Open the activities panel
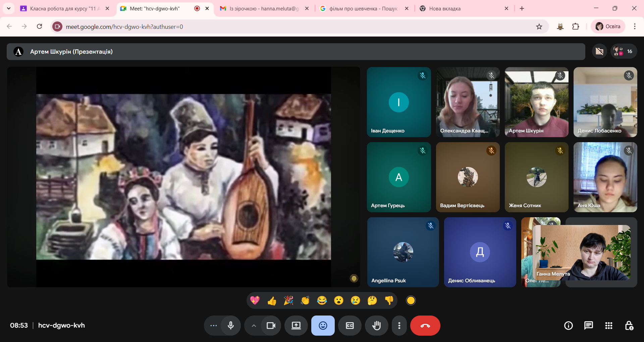The height and width of the screenshot is (342, 644). 609,326
